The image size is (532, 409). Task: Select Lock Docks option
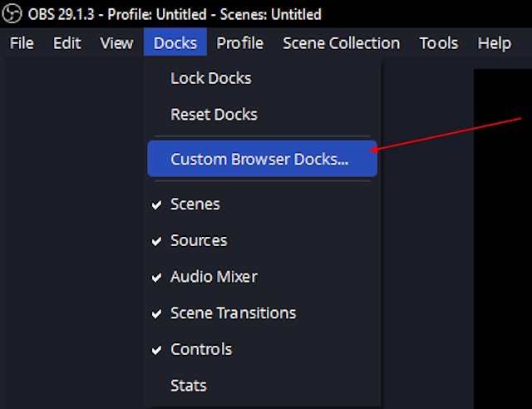[211, 78]
